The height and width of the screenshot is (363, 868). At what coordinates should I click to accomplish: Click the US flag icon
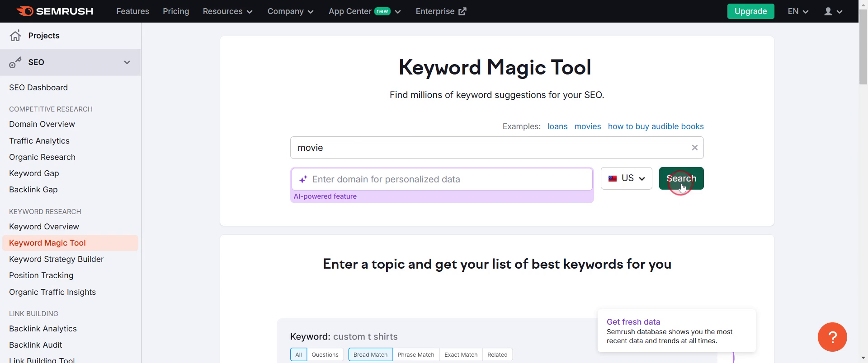(x=613, y=178)
